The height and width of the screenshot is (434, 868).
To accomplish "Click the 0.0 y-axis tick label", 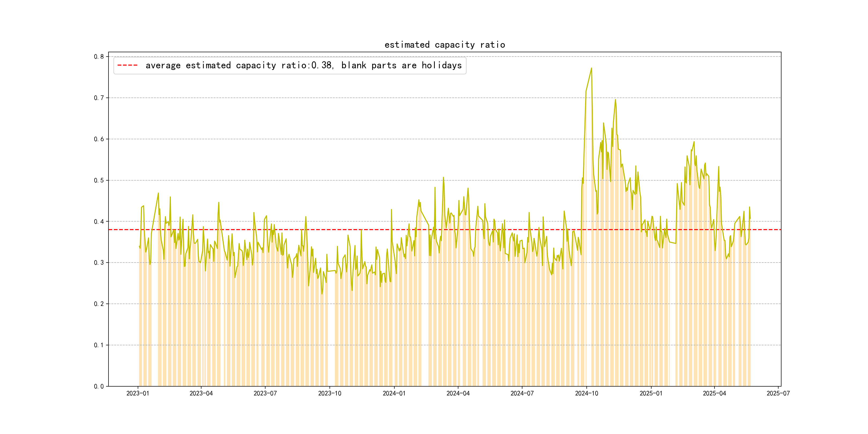I will 99,386.
